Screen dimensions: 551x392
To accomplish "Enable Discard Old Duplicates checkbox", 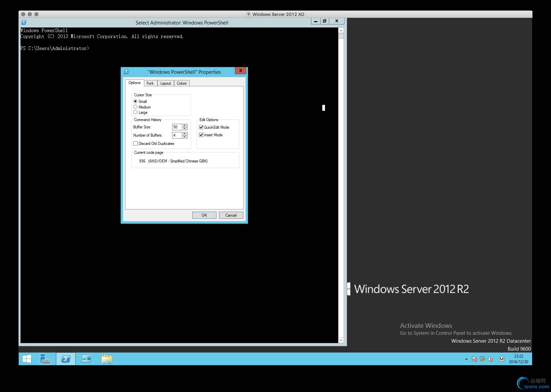I will point(135,144).
